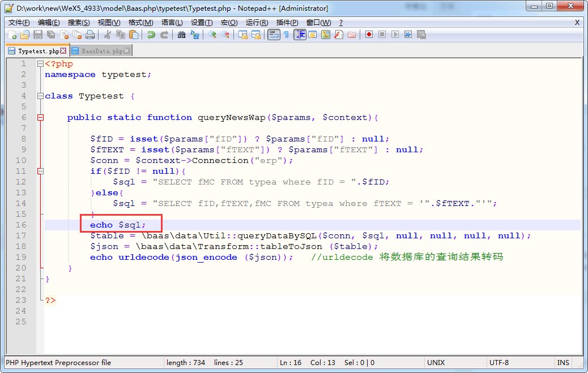Screen dimensions: 588x373
Task: Click the Copy toolbar icon
Action: 120,35
